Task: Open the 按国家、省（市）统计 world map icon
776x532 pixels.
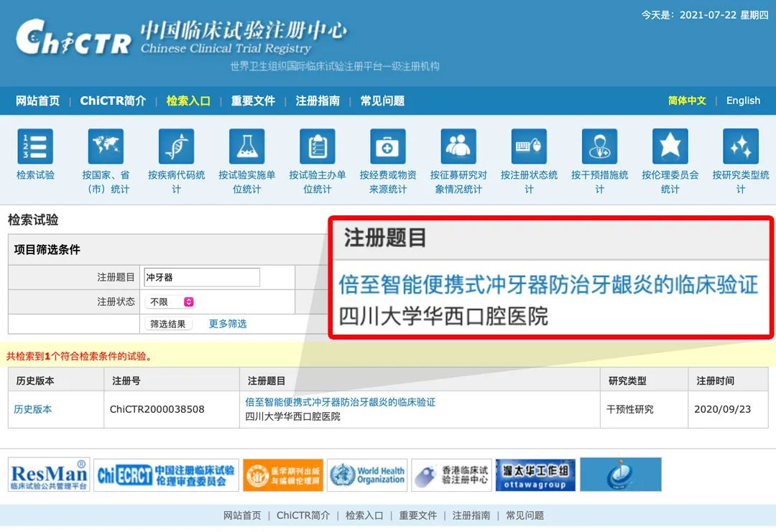Action: point(106,146)
